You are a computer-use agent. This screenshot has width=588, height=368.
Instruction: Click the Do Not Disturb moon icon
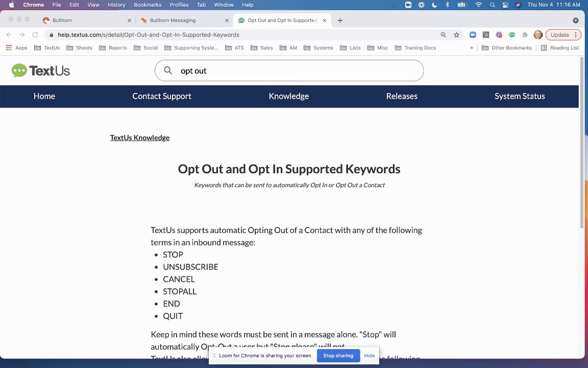pos(435,5)
